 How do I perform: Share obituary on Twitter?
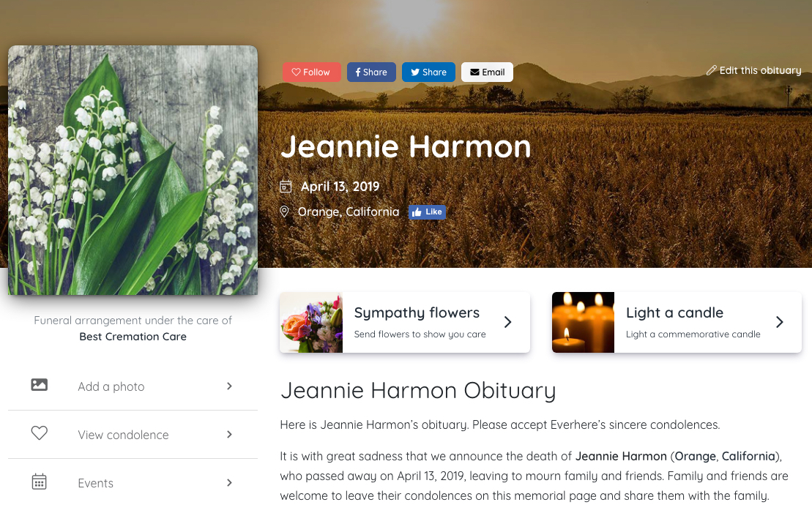pos(428,72)
